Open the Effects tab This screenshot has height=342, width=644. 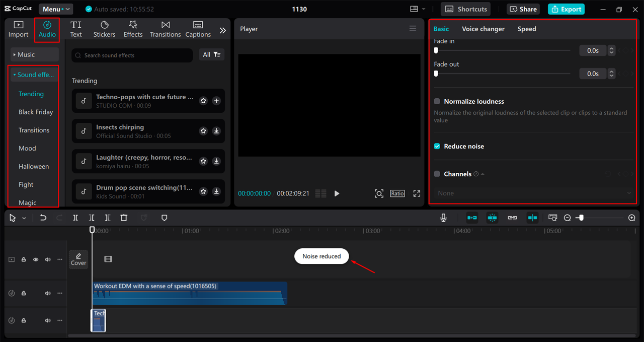pos(133,29)
